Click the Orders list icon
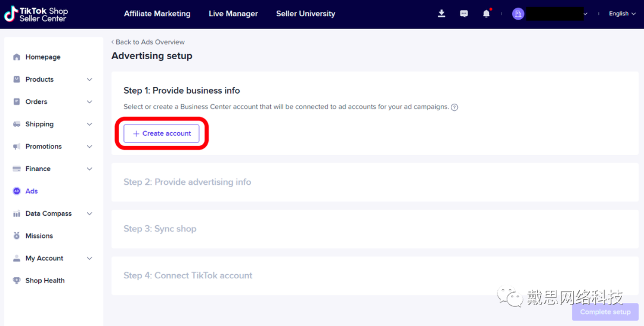 [x=17, y=101]
